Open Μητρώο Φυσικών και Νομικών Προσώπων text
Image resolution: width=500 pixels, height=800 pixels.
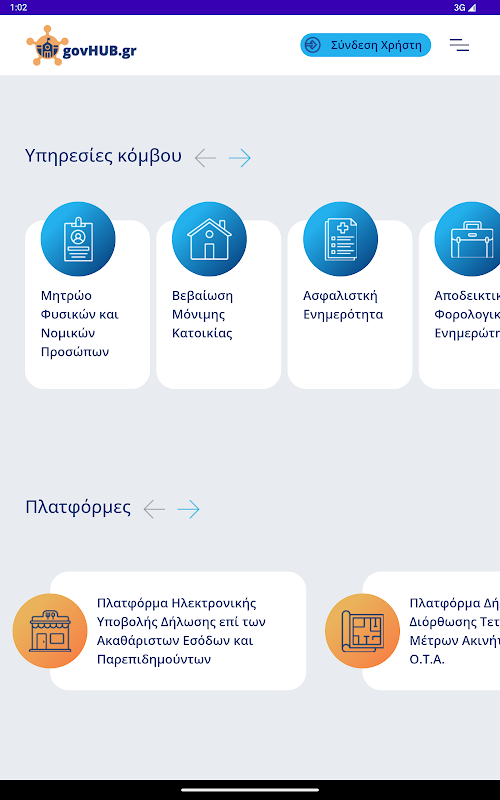tap(80, 323)
